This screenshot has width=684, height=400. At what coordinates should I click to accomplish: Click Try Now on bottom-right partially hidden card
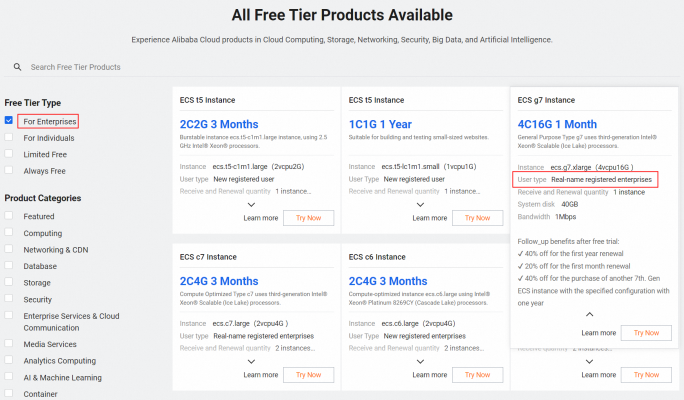click(x=646, y=375)
